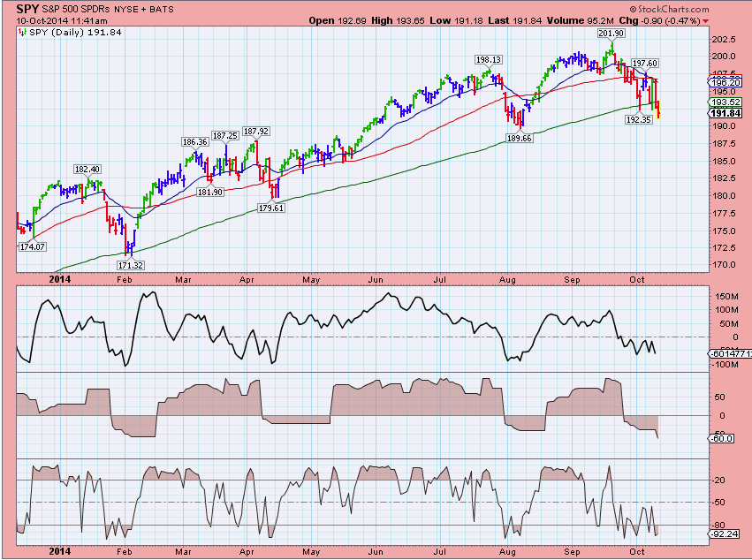
Task: Click the 196.20 moving average value tag
Action: click(725, 82)
